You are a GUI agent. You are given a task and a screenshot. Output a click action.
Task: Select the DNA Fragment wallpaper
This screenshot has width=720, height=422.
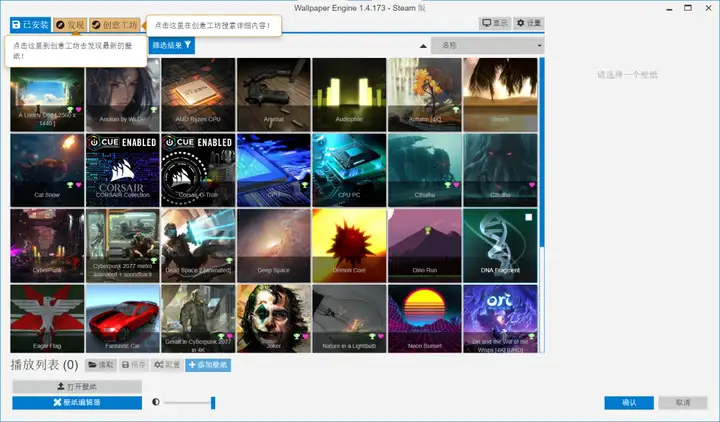pos(500,246)
